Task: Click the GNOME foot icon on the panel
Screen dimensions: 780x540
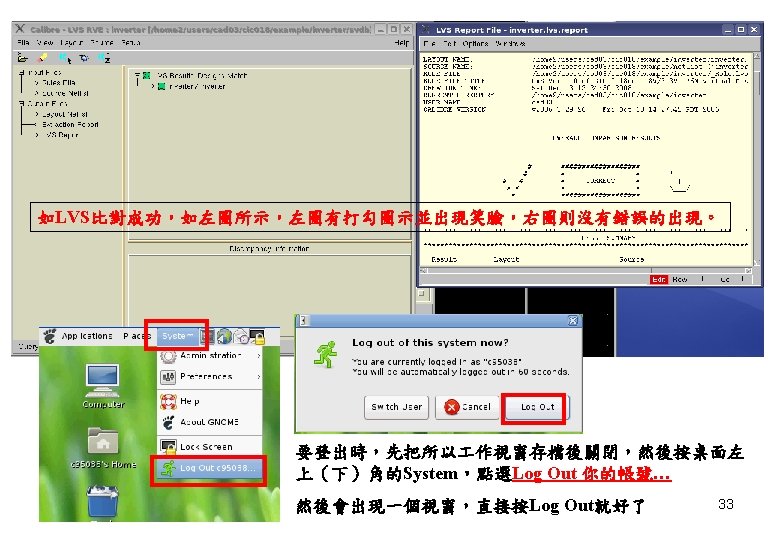Action: [50, 337]
